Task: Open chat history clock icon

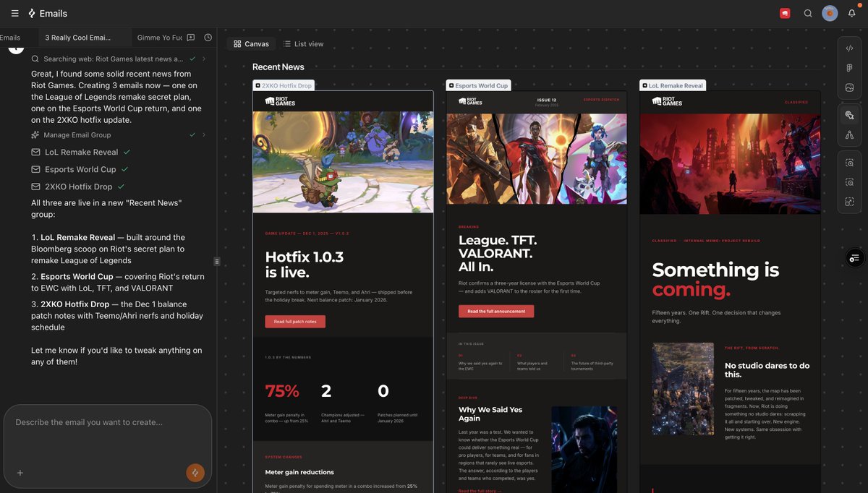Action: click(x=208, y=38)
